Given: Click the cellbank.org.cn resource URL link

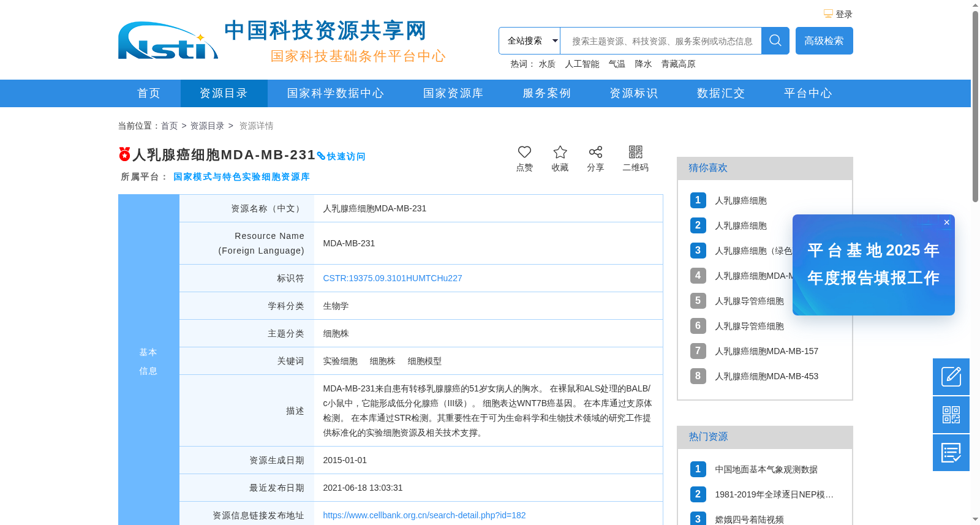Looking at the screenshot, I should click(x=424, y=515).
